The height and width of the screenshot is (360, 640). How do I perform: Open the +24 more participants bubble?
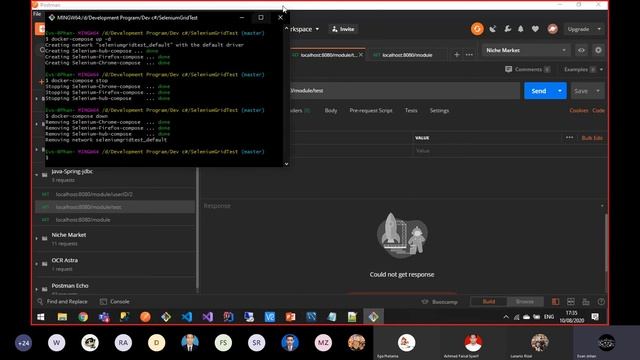point(23,343)
